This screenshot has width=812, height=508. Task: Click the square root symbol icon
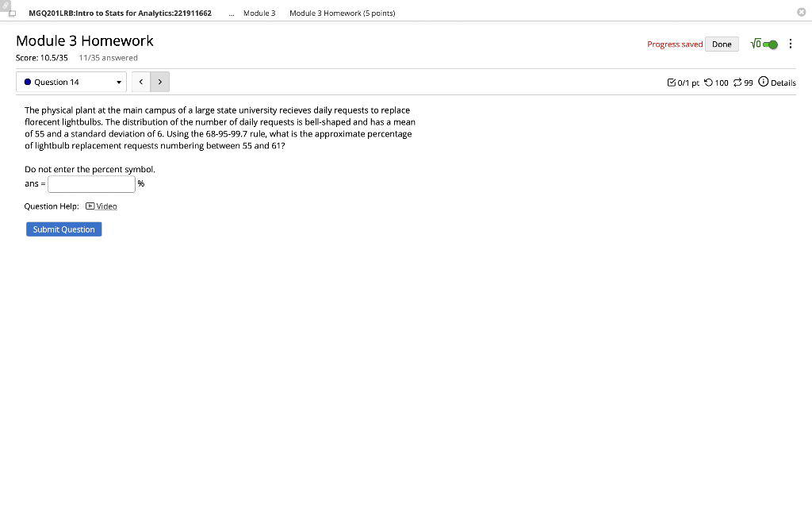tap(756, 44)
